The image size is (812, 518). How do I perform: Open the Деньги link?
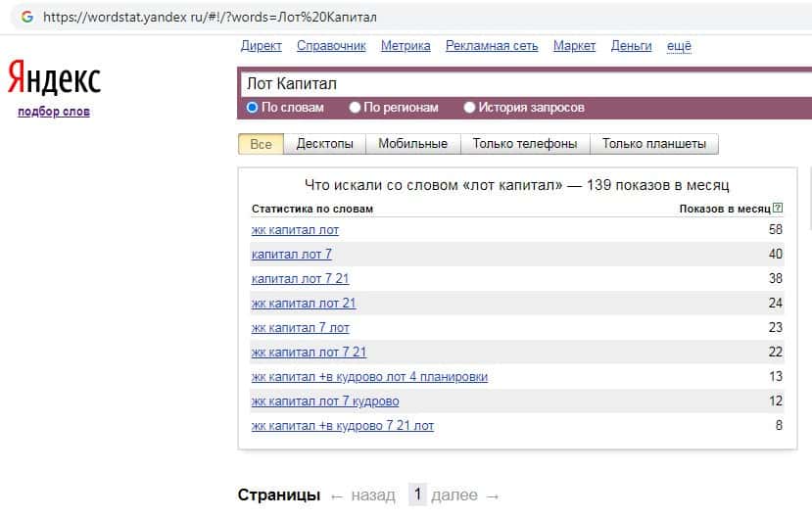click(x=631, y=46)
